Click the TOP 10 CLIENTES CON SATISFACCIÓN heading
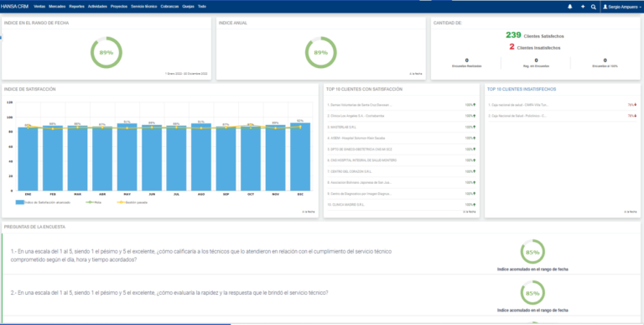This screenshot has height=325, width=644. pos(364,89)
